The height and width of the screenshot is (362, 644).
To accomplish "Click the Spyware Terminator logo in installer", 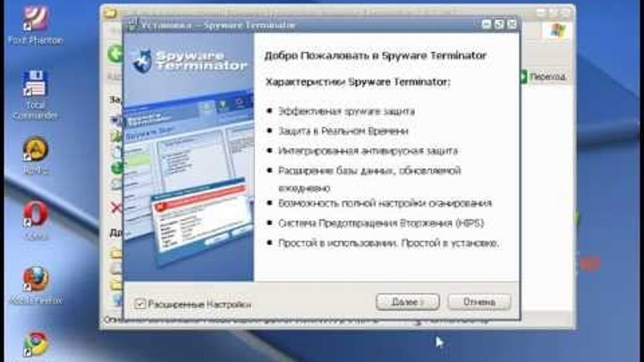I will pos(190,61).
